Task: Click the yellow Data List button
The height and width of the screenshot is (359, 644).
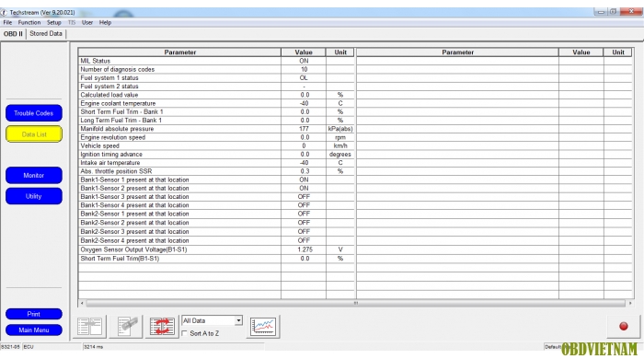Action: pyautogui.click(x=34, y=133)
